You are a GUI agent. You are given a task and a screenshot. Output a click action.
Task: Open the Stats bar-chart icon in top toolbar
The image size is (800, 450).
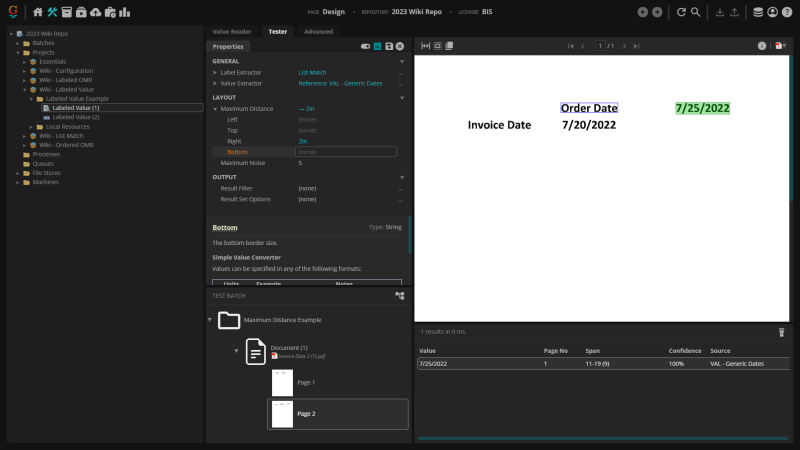pyautogui.click(x=124, y=12)
